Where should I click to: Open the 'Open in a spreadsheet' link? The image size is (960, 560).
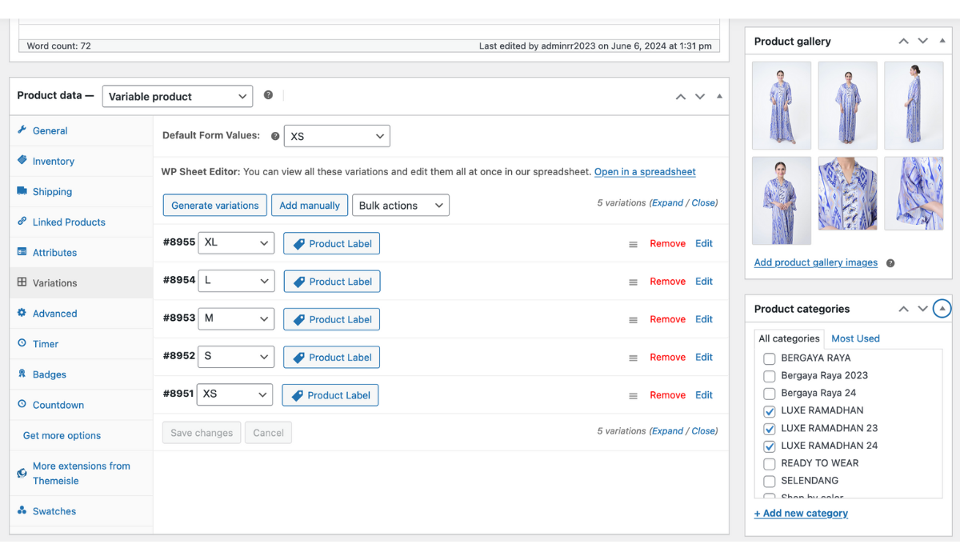click(x=645, y=172)
